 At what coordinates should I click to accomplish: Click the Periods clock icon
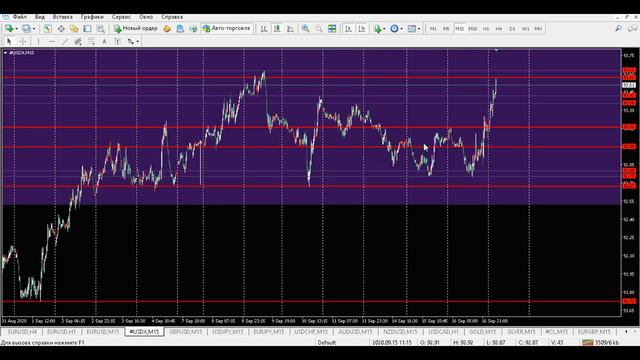coord(394,29)
